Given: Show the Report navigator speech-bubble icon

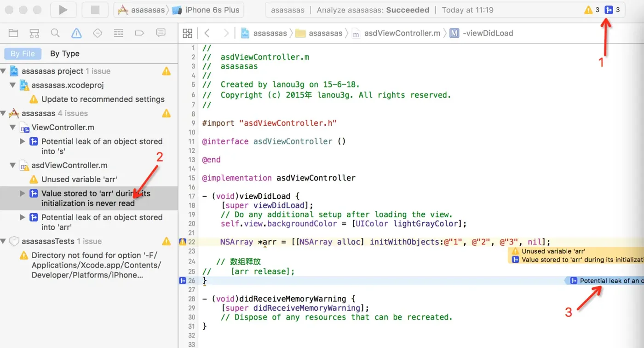Looking at the screenshot, I should pos(161,33).
